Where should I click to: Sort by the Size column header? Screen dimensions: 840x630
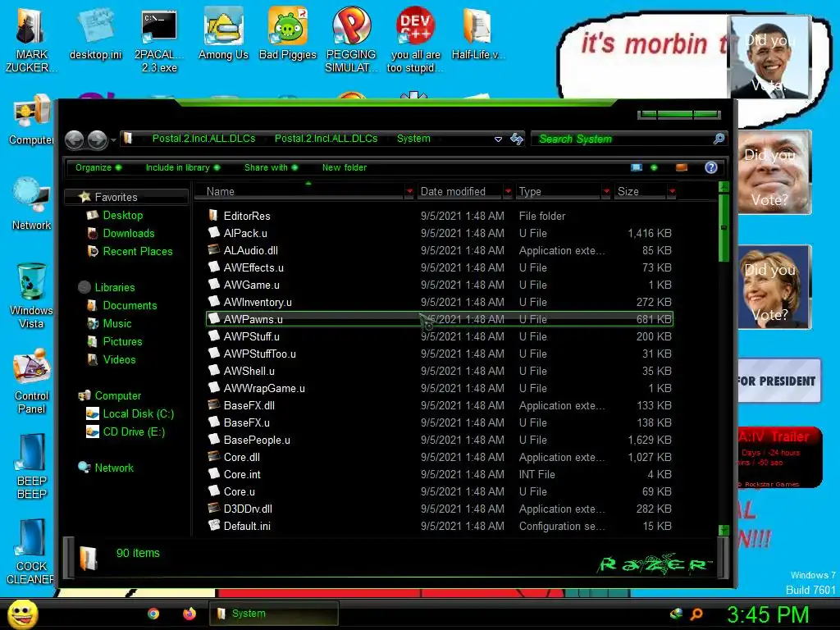point(640,191)
